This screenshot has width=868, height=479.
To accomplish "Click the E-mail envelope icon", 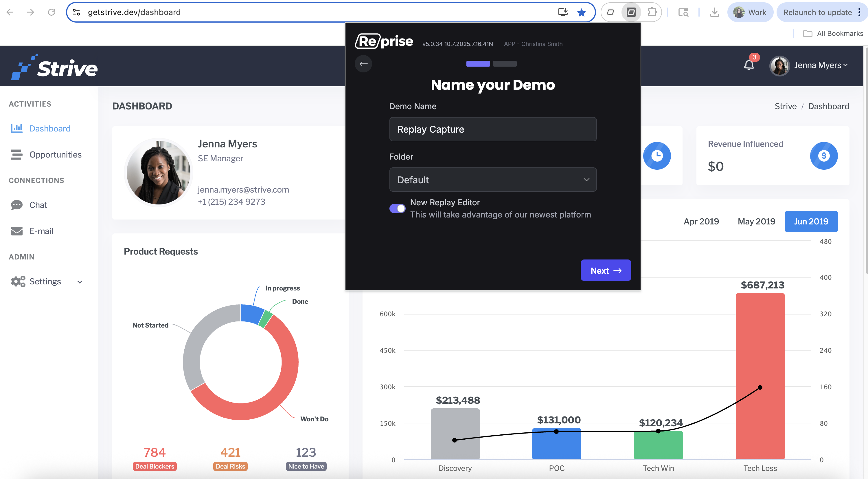I will pos(16,231).
